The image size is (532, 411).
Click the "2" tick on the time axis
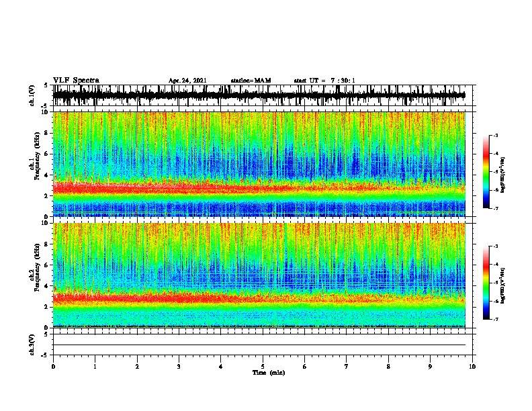137,367
